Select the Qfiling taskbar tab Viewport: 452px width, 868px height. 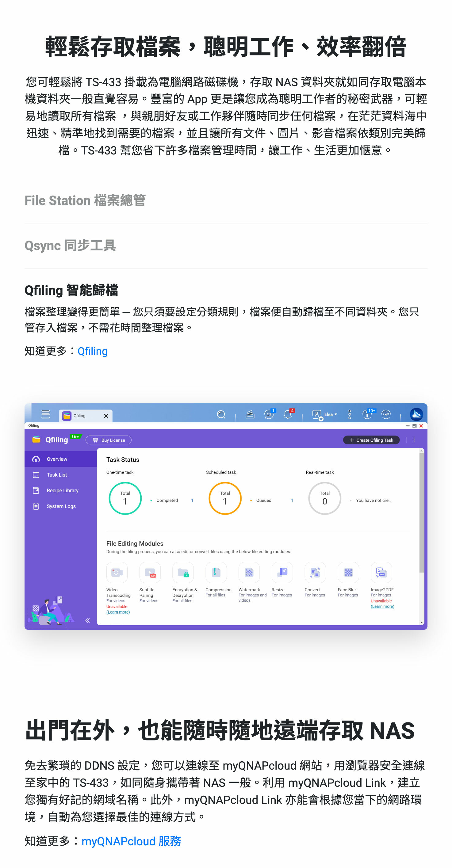[85, 416]
